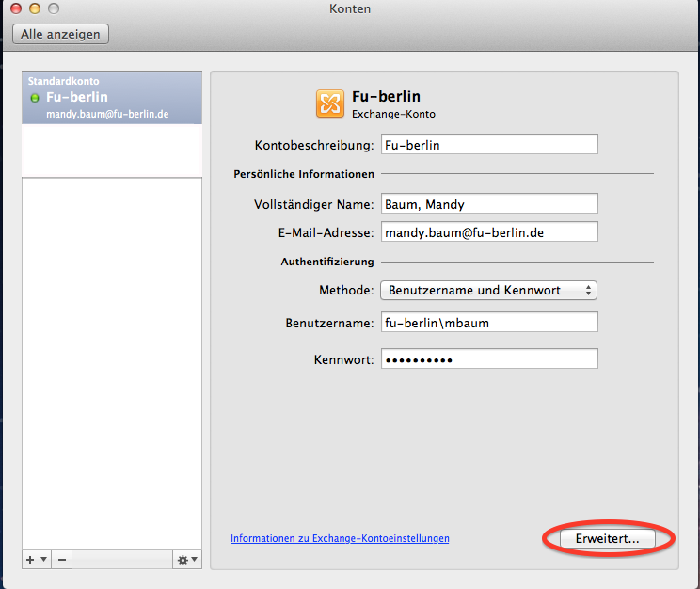Click the Benutzername input field
Screen dimensions: 700x589
click(x=489, y=323)
